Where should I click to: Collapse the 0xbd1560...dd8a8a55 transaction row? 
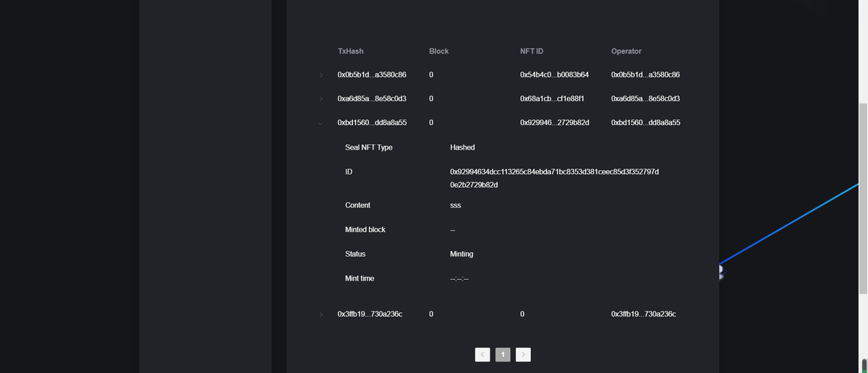coord(320,123)
